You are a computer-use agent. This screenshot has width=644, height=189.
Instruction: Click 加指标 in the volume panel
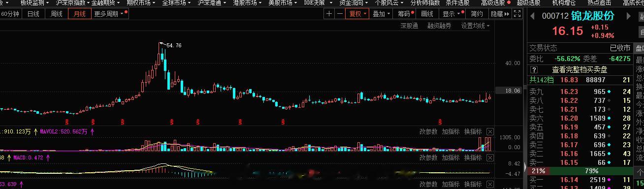pos(451,131)
